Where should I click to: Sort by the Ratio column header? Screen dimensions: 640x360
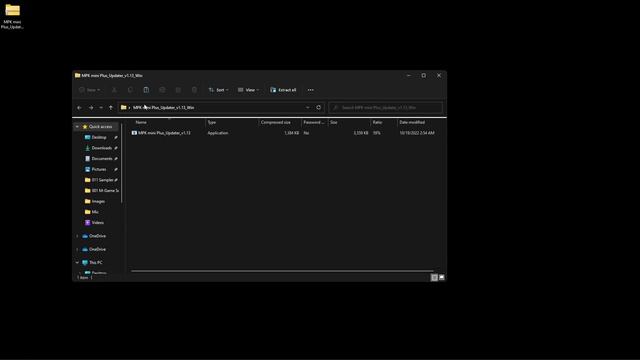377,122
